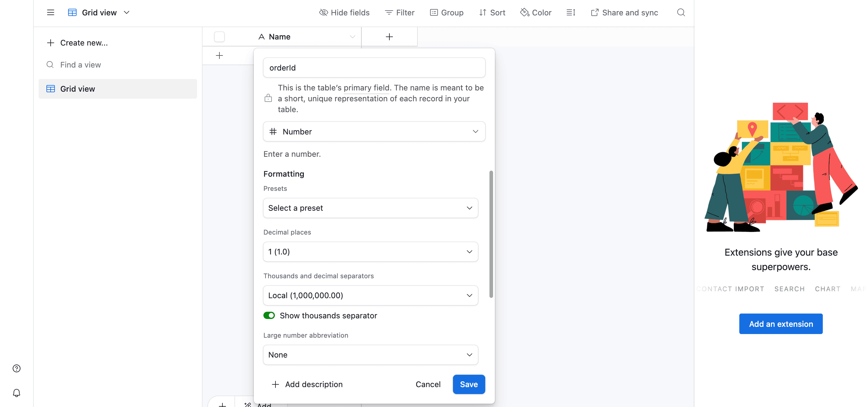Expand the Grid view name dropdown chevron
Image resolution: width=868 pixels, height=407 pixels.
127,12
